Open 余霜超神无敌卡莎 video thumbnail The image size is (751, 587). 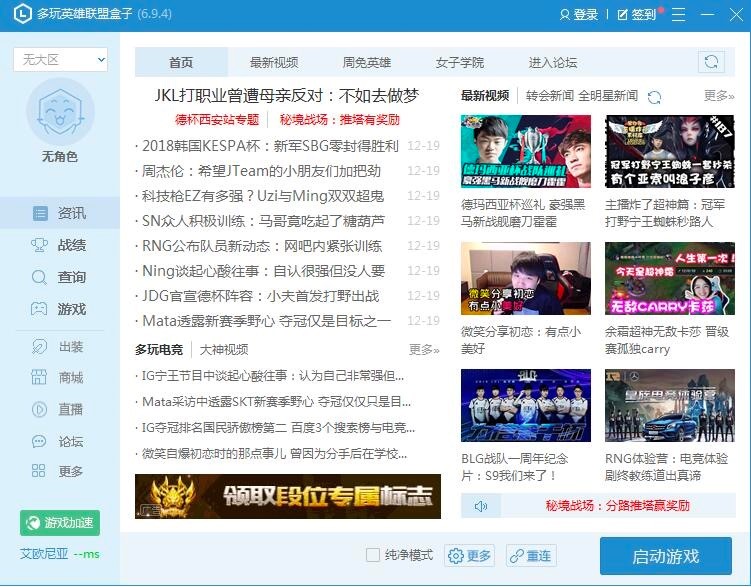[x=670, y=278]
